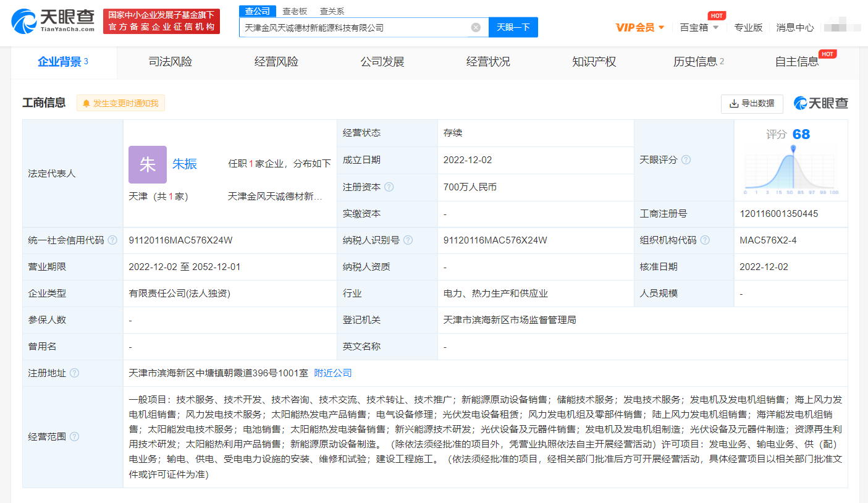
Task: Open the VIP会员 dropdown
Action: [x=640, y=27]
